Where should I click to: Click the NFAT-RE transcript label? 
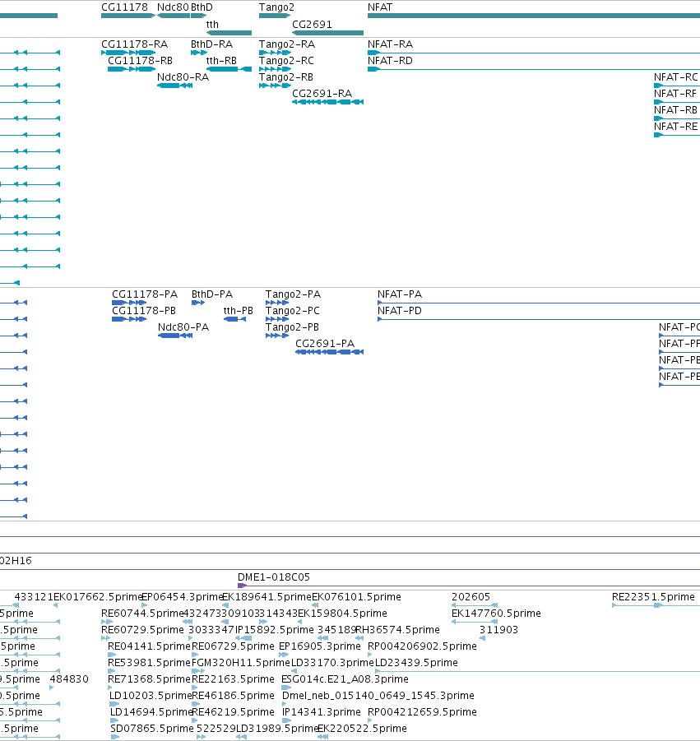(676, 126)
